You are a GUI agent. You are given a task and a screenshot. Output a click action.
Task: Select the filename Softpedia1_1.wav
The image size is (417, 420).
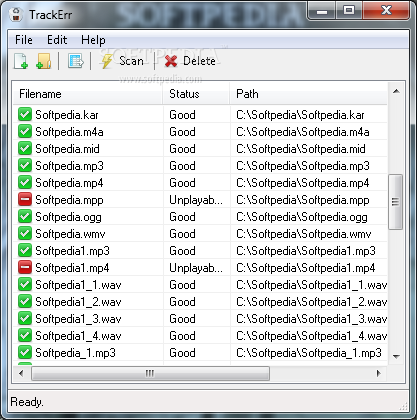coord(78,285)
